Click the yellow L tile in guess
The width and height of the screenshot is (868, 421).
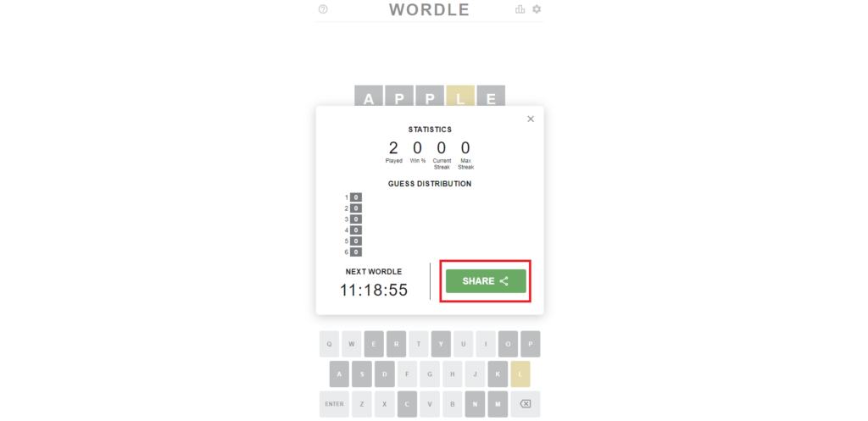point(461,98)
